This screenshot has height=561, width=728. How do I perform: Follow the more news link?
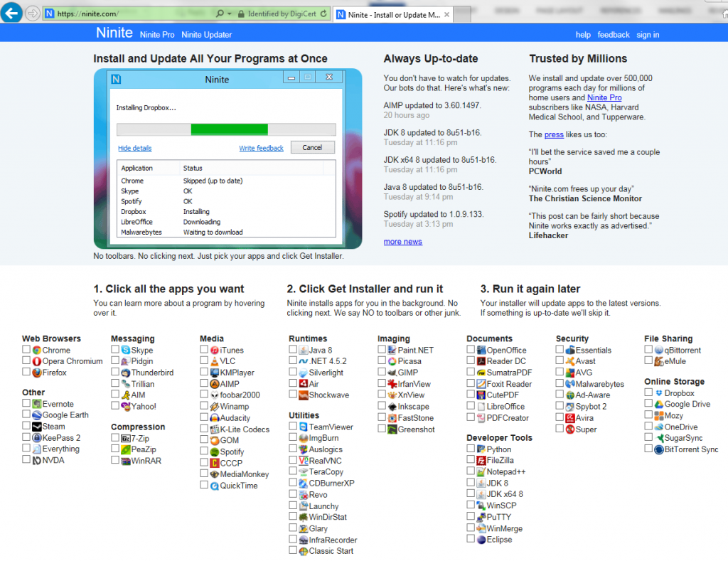click(402, 242)
